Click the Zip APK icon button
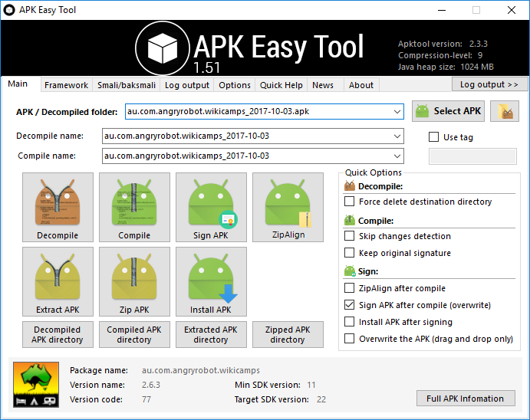The width and height of the screenshot is (530, 420). click(134, 281)
